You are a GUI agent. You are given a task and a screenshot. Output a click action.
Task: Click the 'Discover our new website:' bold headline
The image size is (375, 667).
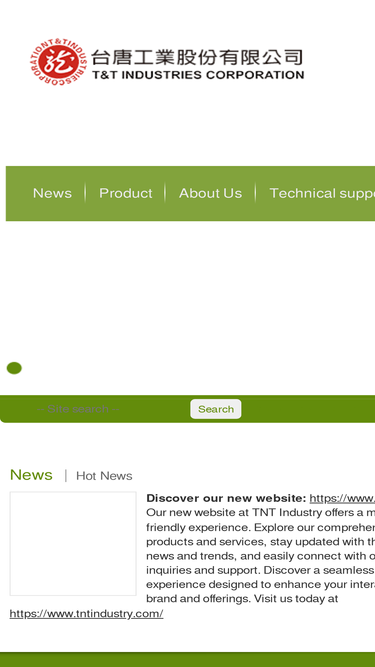(x=226, y=498)
